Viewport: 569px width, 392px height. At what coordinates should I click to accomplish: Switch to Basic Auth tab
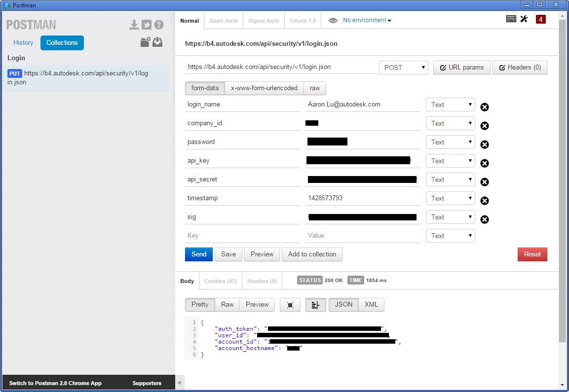[x=224, y=21]
